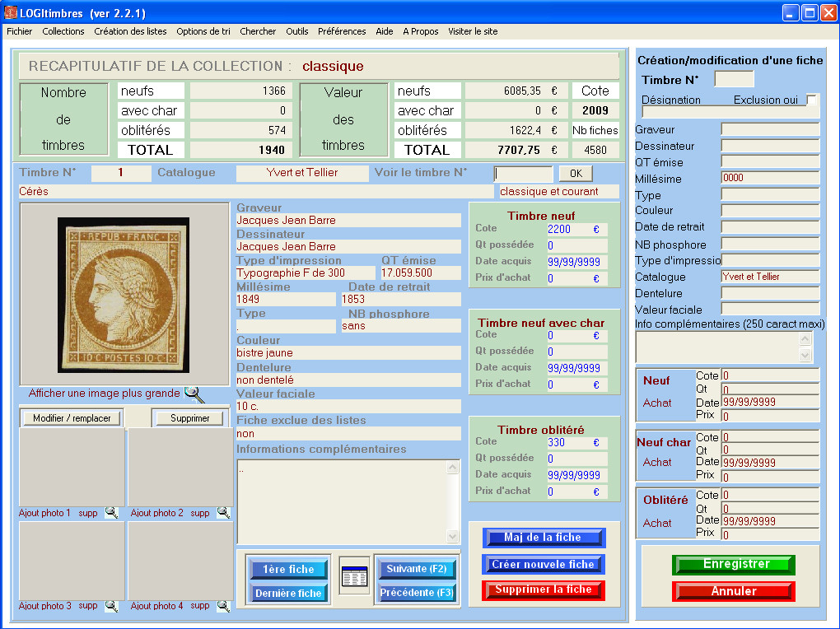The image size is (840, 629).
Task: Open the Aide menu
Action: point(384,31)
